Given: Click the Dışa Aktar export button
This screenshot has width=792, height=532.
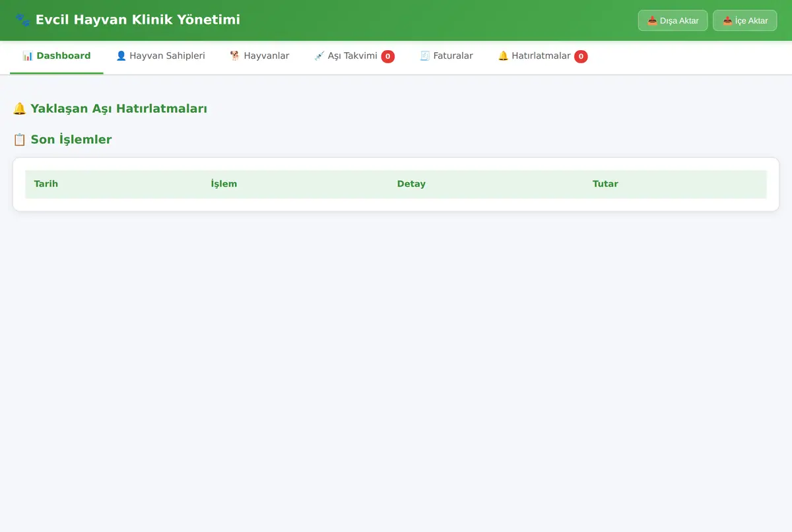Looking at the screenshot, I should 673,20.
